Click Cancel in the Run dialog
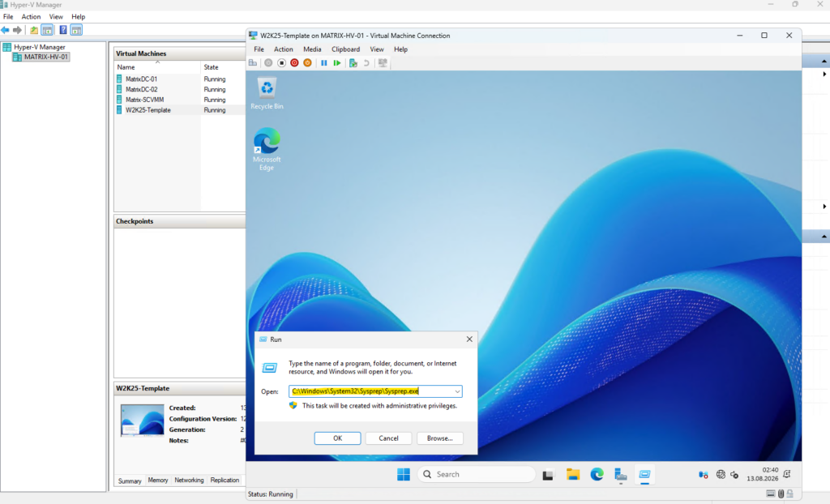 click(388, 438)
